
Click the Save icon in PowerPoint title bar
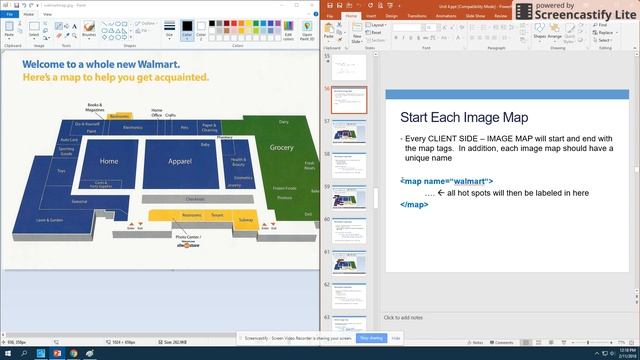[330, 5]
